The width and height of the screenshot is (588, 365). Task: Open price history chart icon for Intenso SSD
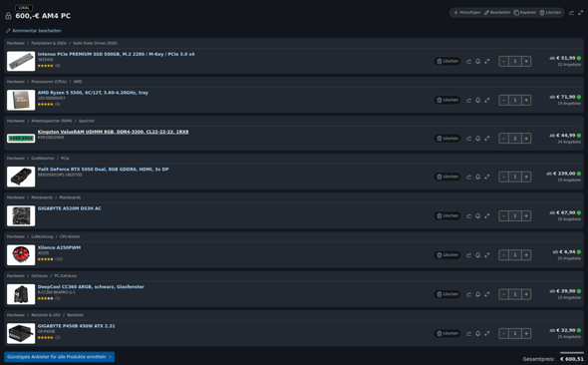pos(468,61)
